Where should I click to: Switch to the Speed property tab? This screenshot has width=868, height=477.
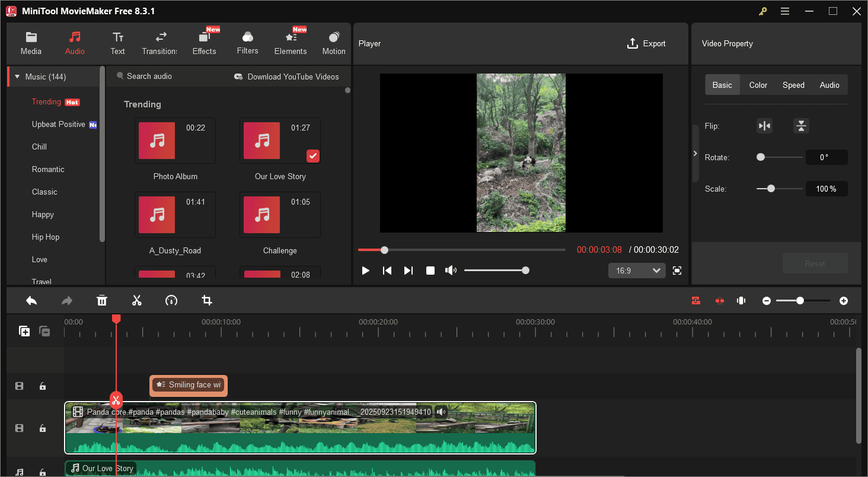[793, 85]
